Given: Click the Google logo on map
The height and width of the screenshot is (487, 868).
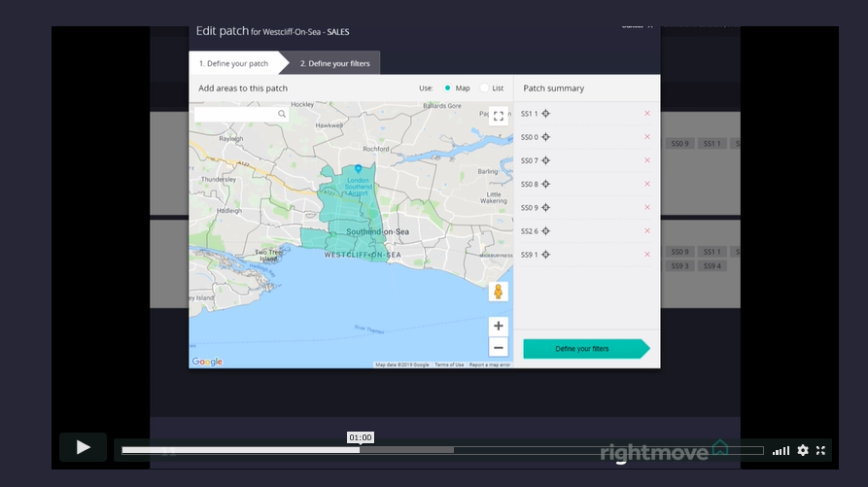Looking at the screenshot, I should pos(207,362).
